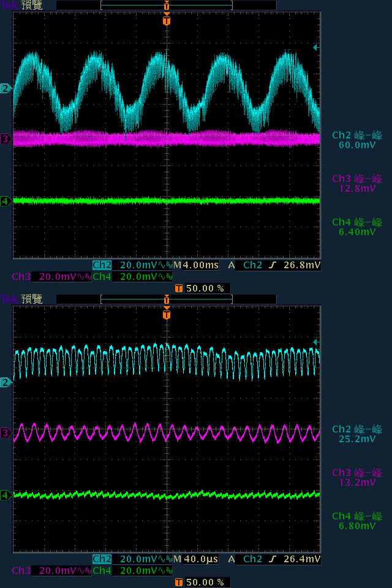The image size is (392, 588).
Task: Click the Ch3 峰-峰 12.8mV measurement
Action: 357,184
